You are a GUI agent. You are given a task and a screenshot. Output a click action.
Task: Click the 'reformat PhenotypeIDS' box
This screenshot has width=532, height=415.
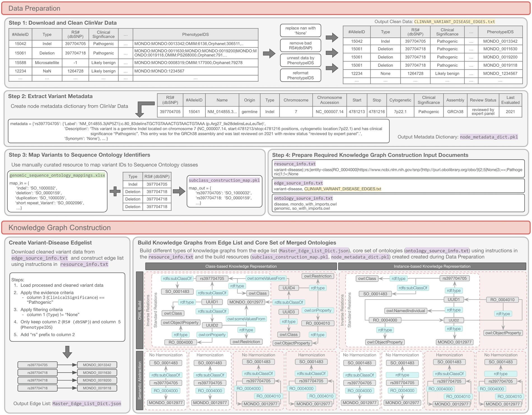[x=300, y=75]
